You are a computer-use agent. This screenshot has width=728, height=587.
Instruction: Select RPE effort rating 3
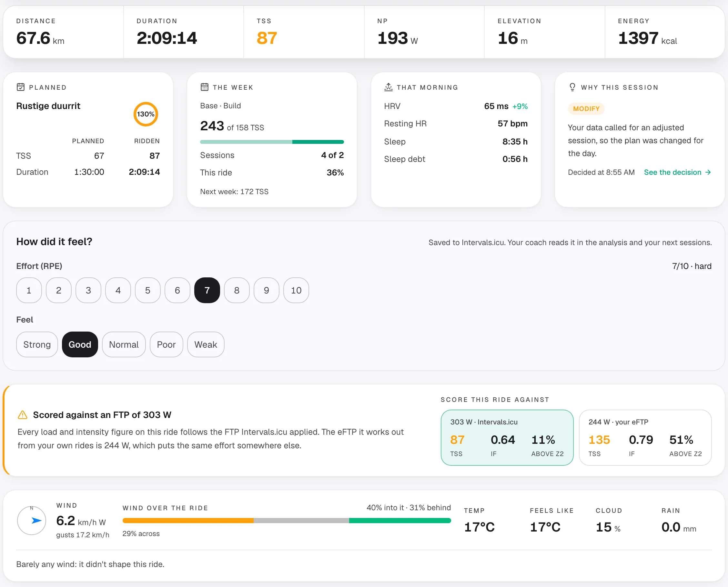click(88, 290)
